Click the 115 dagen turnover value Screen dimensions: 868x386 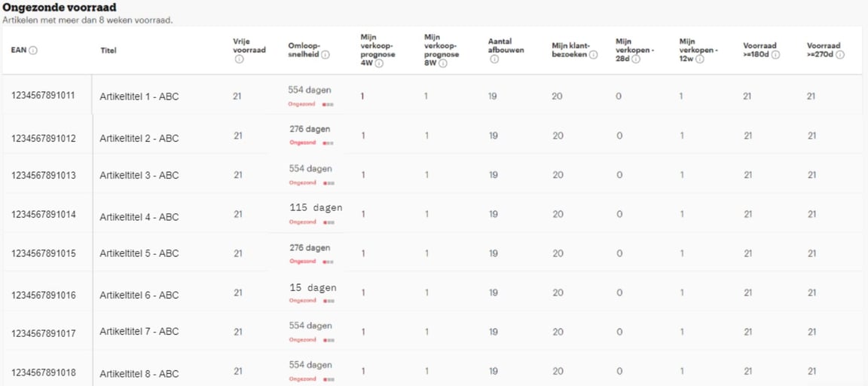316,207
